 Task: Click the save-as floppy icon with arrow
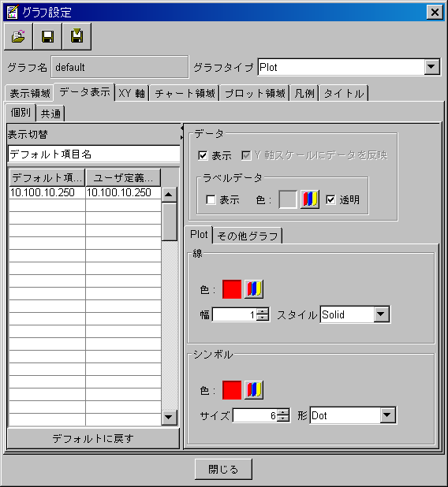click(x=77, y=36)
